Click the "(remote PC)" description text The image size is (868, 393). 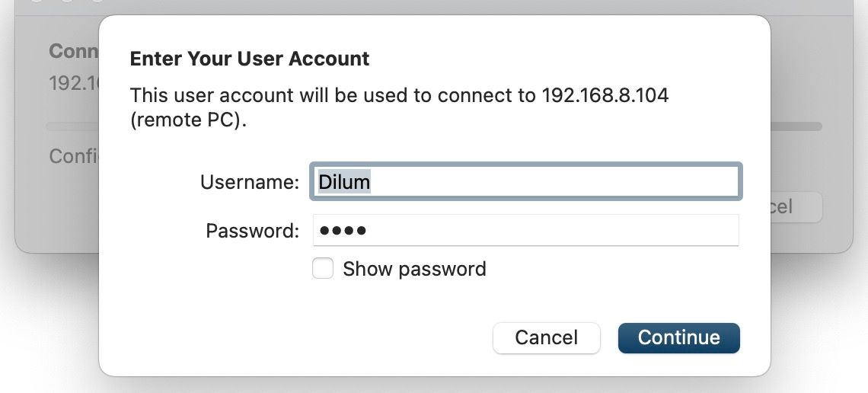click(189, 120)
